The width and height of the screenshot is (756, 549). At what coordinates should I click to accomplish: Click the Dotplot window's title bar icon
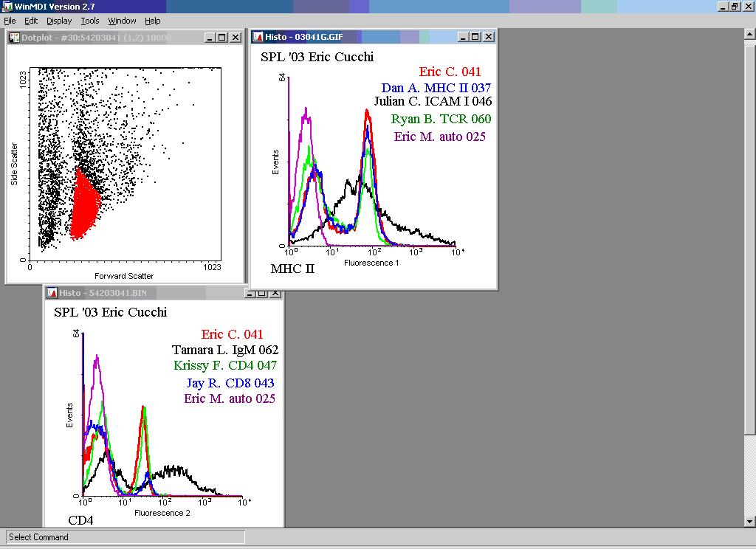click(x=13, y=37)
